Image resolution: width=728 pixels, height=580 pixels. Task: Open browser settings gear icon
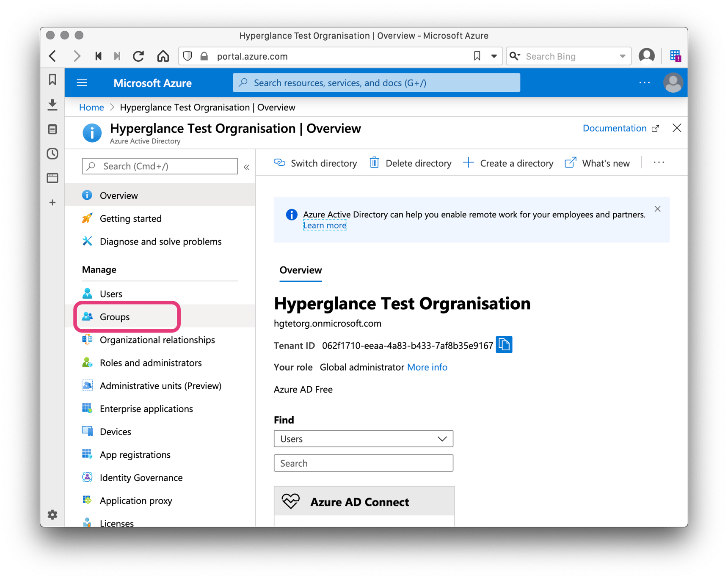click(x=52, y=515)
